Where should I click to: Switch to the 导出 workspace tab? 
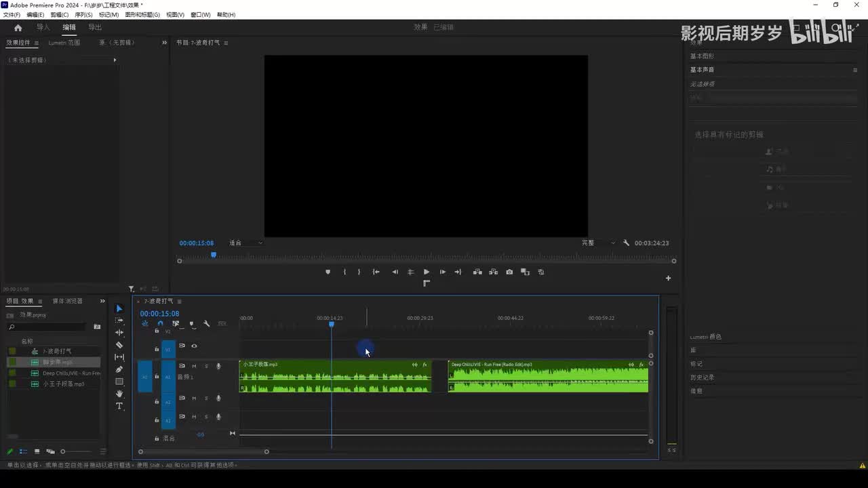pyautogui.click(x=95, y=28)
